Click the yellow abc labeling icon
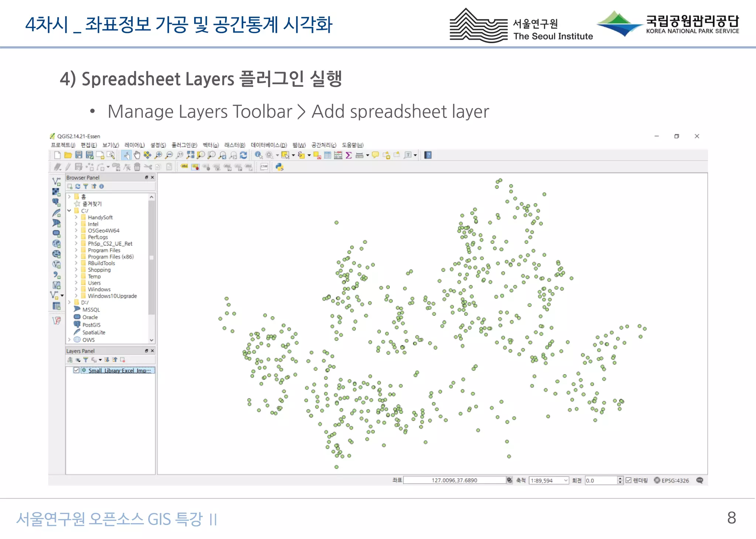 click(x=184, y=167)
